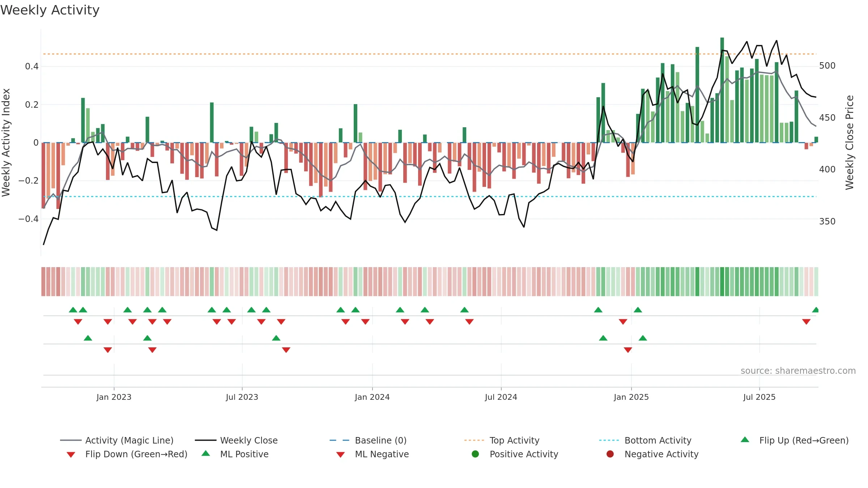
Task: Toggle the Activity (Magic Line) legend entry
Action: pos(117,440)
